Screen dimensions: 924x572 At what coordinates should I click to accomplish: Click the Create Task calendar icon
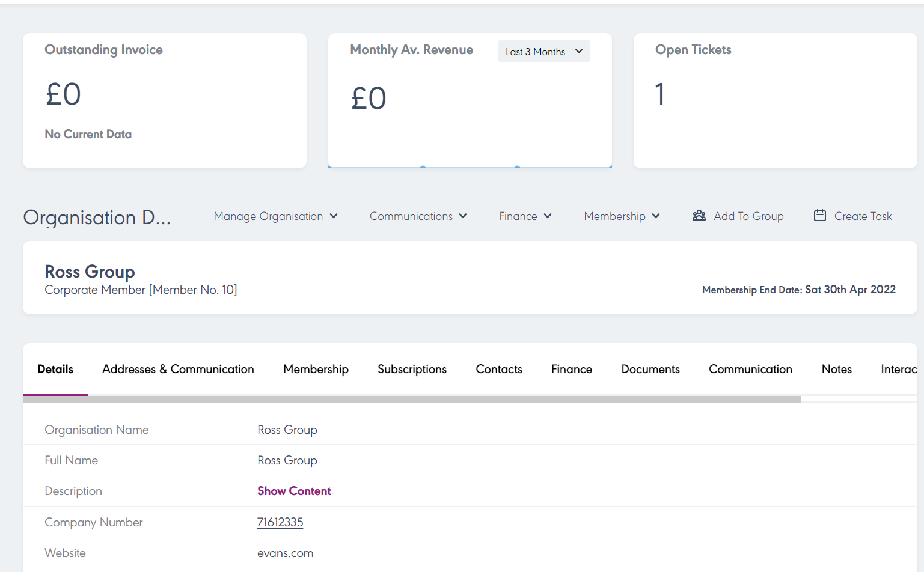pyautogui.click(x=819, y=216)
